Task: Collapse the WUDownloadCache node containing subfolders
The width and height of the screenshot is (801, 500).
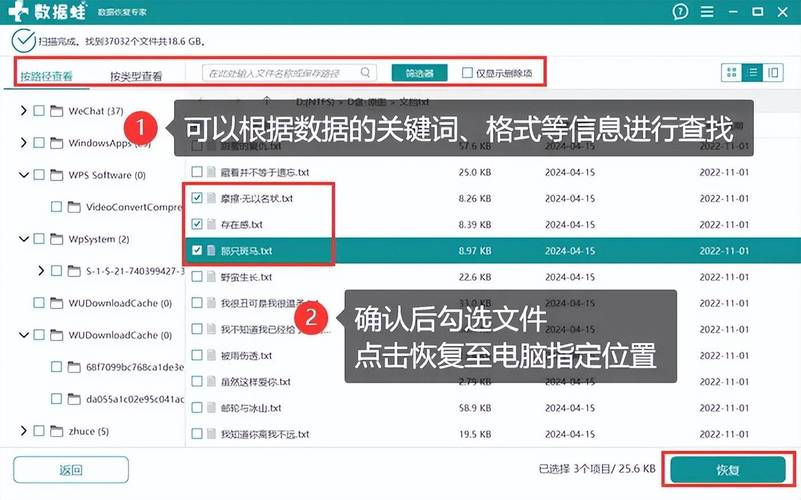Action: click(x=23, y=335)
